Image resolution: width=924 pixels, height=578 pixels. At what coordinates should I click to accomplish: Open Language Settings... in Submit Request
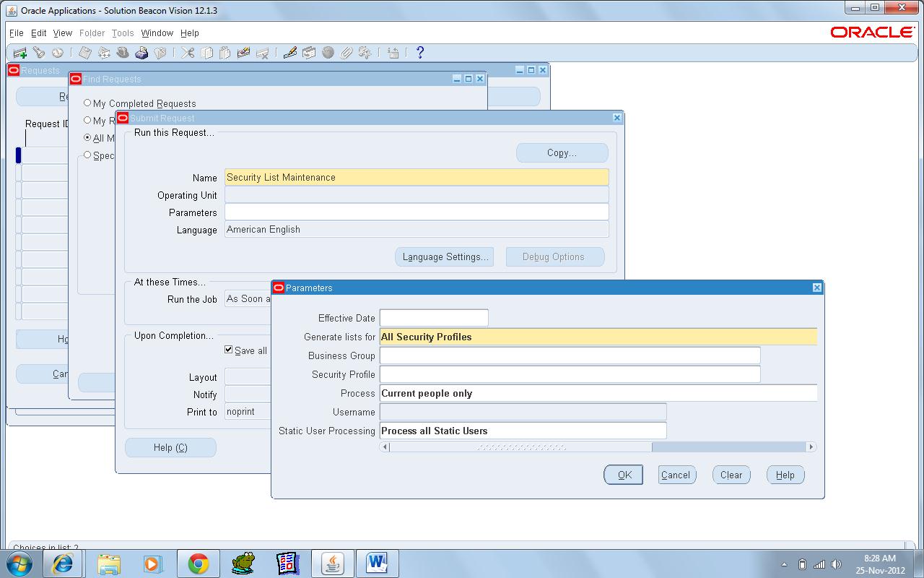click(445, 256)
